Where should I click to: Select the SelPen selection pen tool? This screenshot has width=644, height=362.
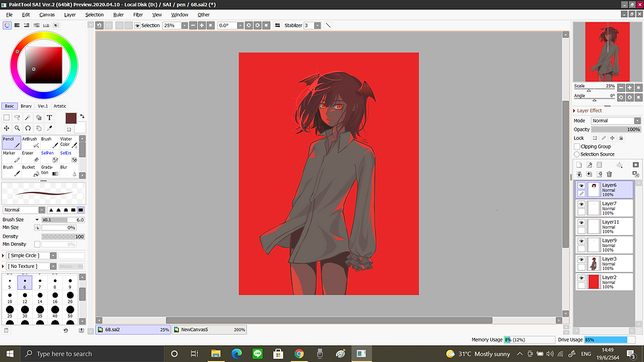pyautogui.click(x=49, y=156)
